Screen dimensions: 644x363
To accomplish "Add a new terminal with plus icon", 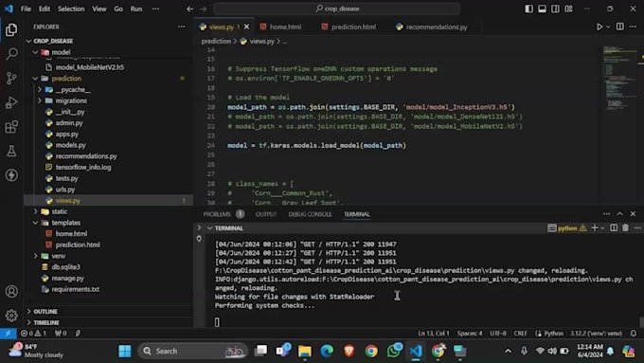I will (x=594, y=227).
